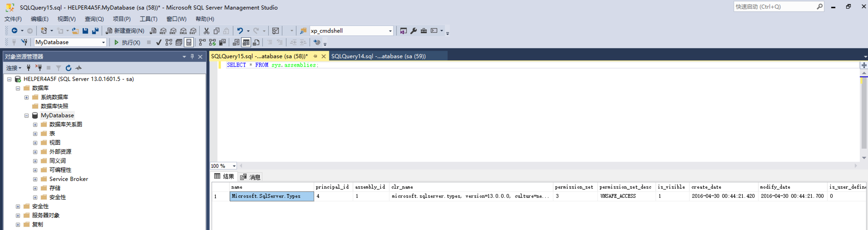Click the wrench Properties icon in toolbar
Viewport: 868px width, 230px height.
(413, 31)
